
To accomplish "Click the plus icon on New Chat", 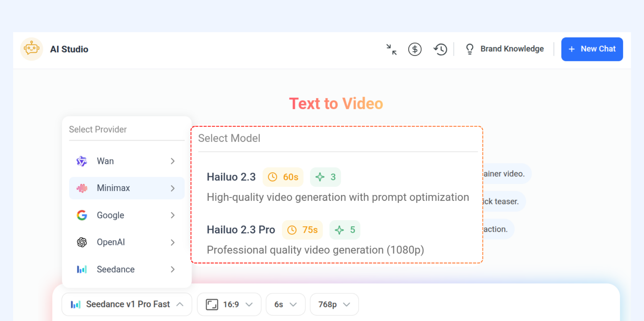I will [x=572, y=49].
